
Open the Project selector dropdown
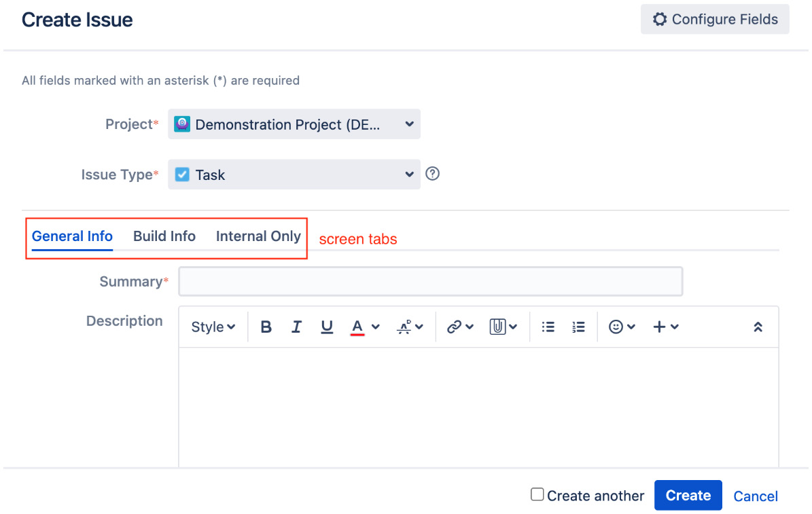point(294,124)
